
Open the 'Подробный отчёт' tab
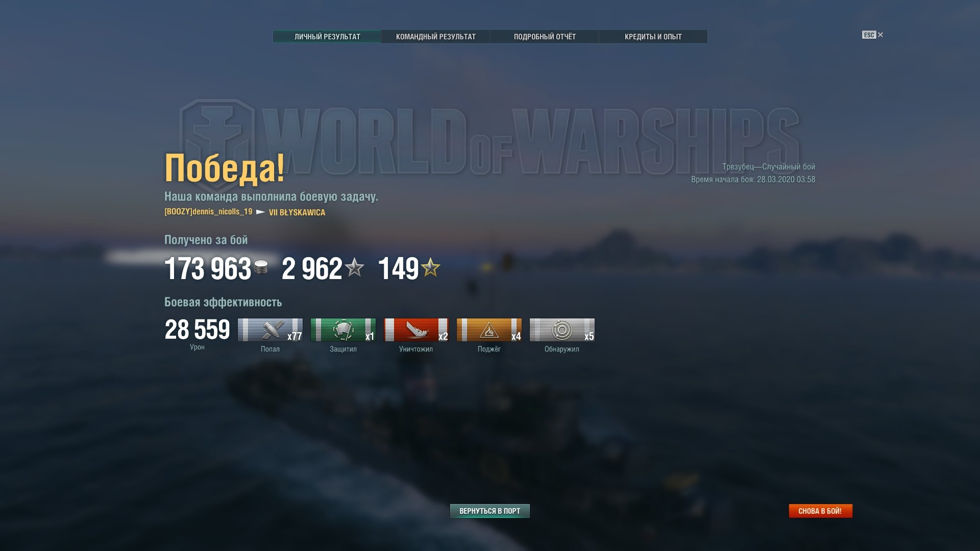(545, 37)
